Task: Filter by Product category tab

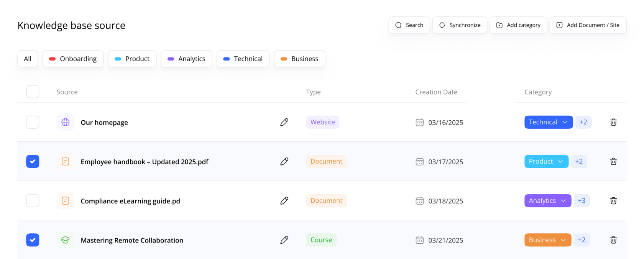Action: pyautogui.click(x=132, y=59)
